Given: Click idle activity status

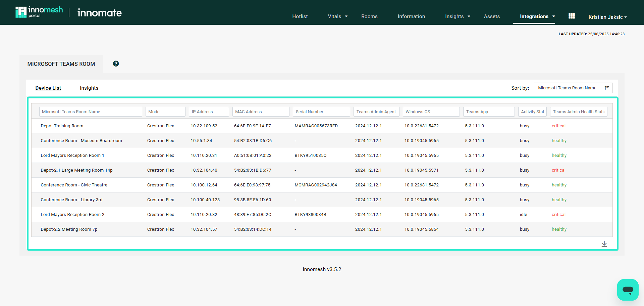Looking at the screenshot, I should coord(524,215).
